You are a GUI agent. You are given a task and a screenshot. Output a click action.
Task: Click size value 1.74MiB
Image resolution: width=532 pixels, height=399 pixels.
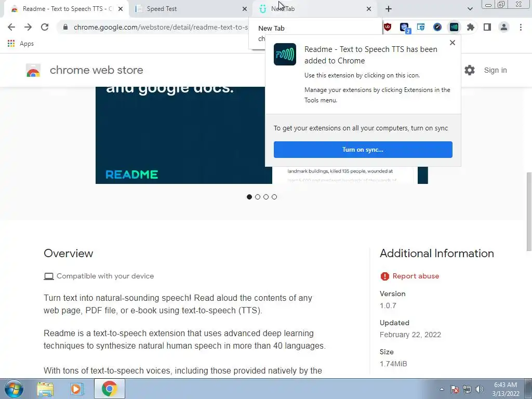point(393,364)
